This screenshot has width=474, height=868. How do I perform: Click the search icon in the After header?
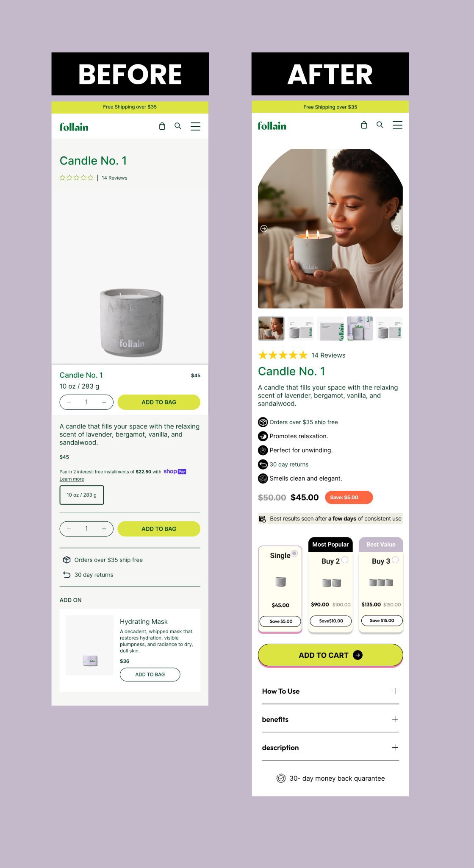(x=380, y=125)
